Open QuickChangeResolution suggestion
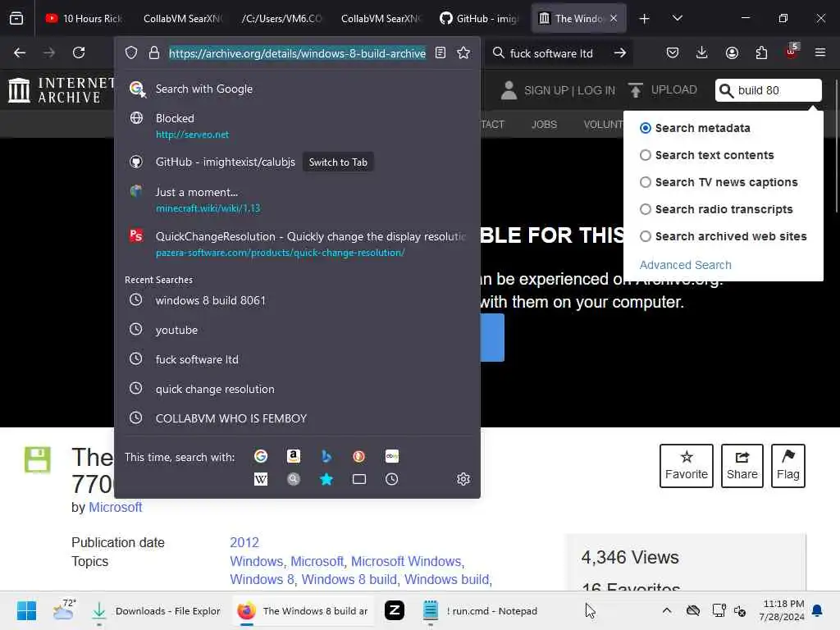The image size is (840, 630). (297, 244)
